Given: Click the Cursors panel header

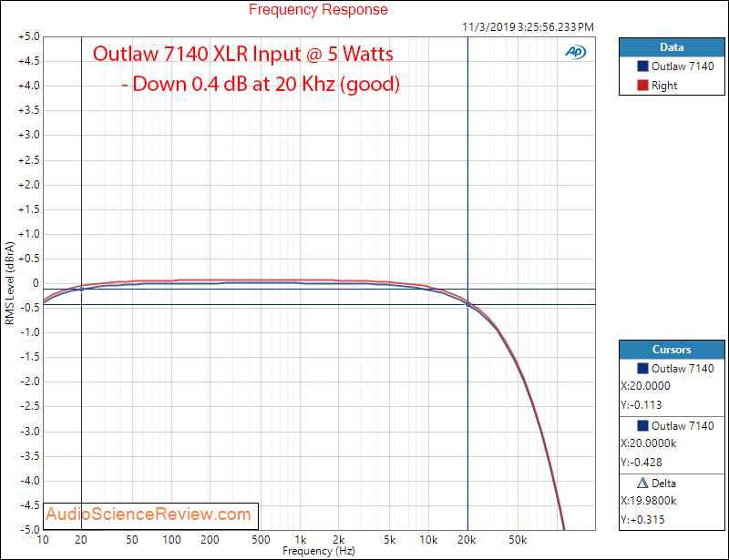Looking at the screenshot, I should pyautogui.click(x=672, y=350).
